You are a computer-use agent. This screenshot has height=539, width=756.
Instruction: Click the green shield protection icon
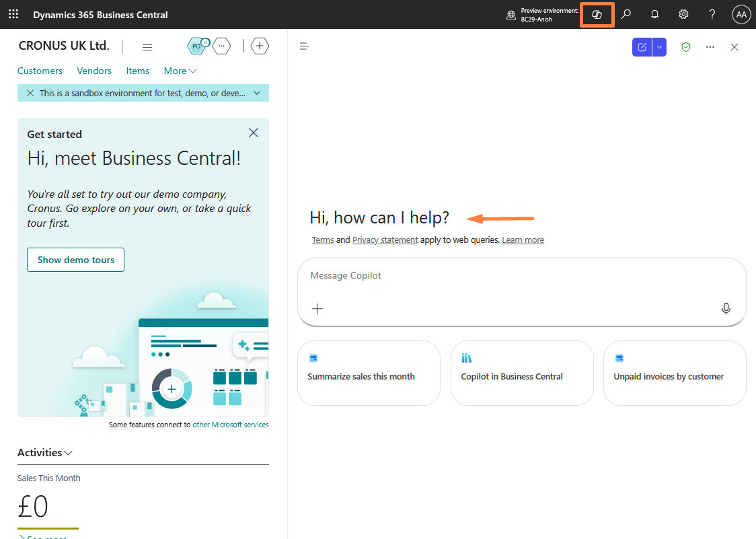point(685,47)
